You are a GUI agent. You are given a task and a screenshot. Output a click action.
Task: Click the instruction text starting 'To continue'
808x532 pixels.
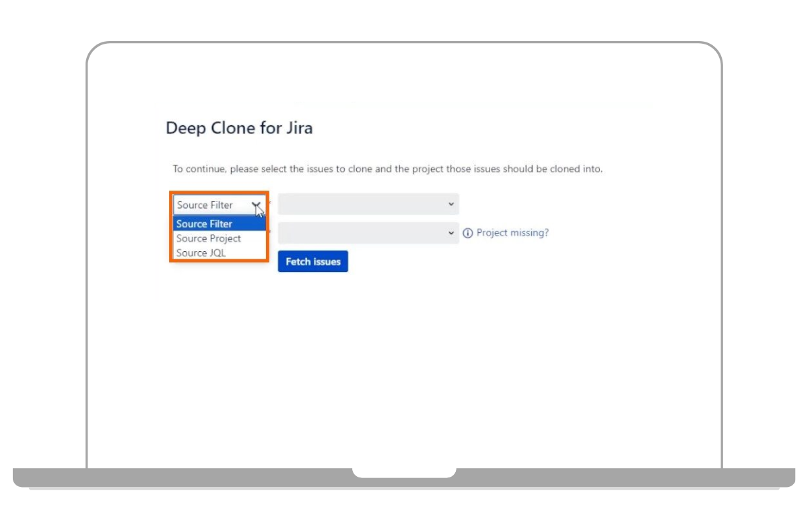387,169
